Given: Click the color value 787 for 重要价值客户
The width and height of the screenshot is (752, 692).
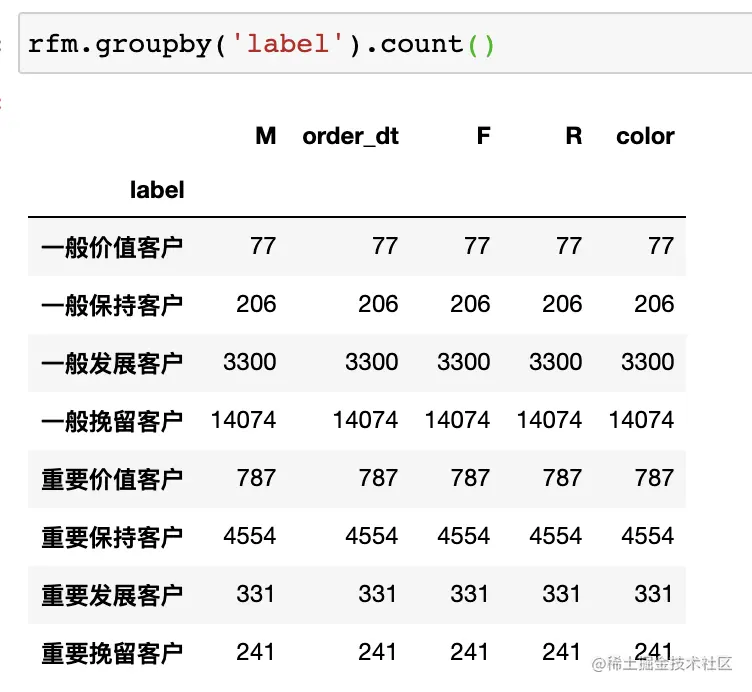Looking at the screenshot, I should [x=654, y=478].
